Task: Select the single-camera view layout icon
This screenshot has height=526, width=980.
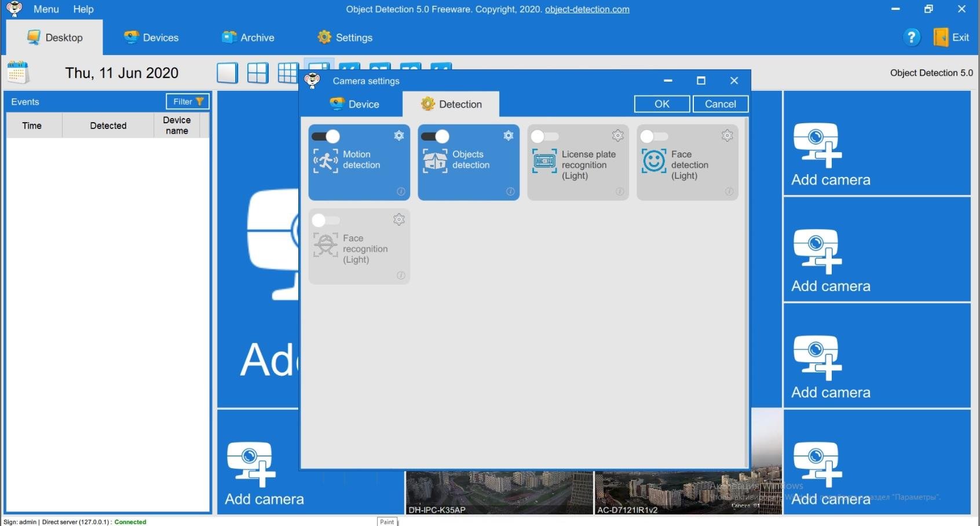Action: click(227, 73)
